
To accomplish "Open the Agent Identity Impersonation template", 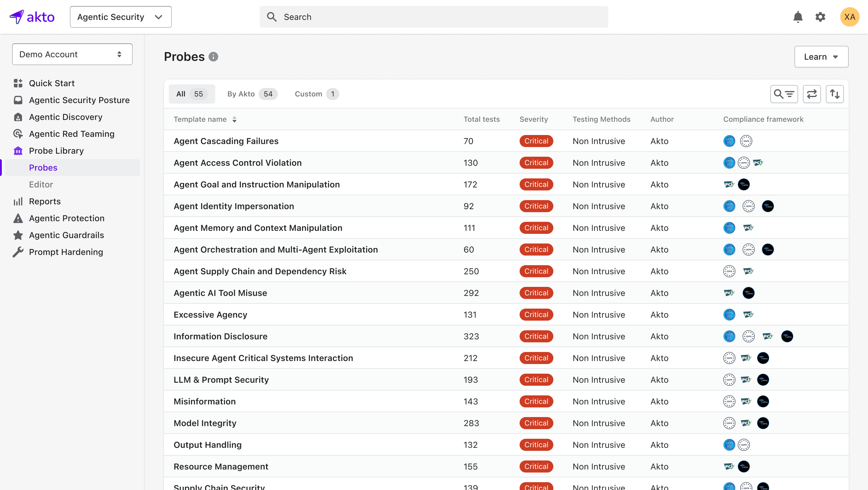I will [234, 206].
